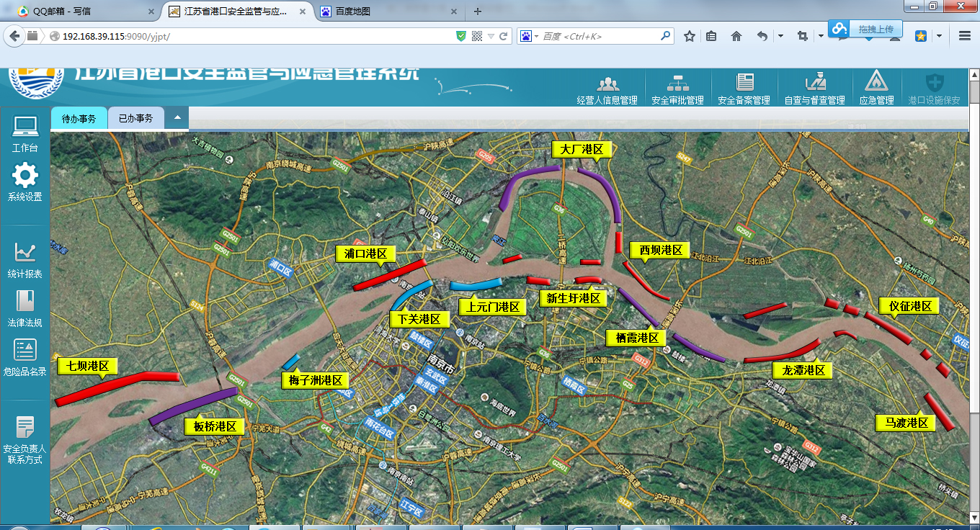Click the 七坝港区 map label
The height and width of the screenshot is (530, 980).
(86, 366)
